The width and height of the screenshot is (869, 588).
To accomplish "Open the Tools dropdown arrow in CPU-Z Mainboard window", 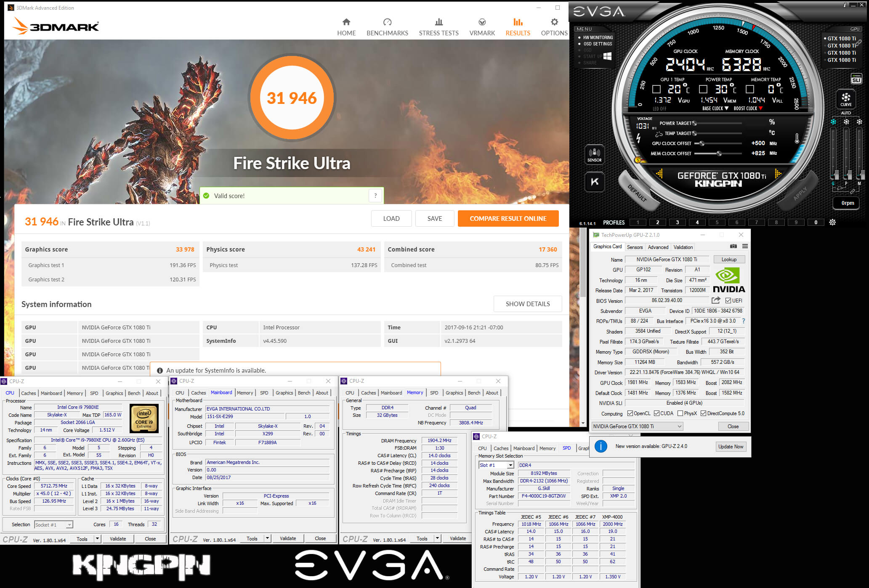I will tap(267, 538).
